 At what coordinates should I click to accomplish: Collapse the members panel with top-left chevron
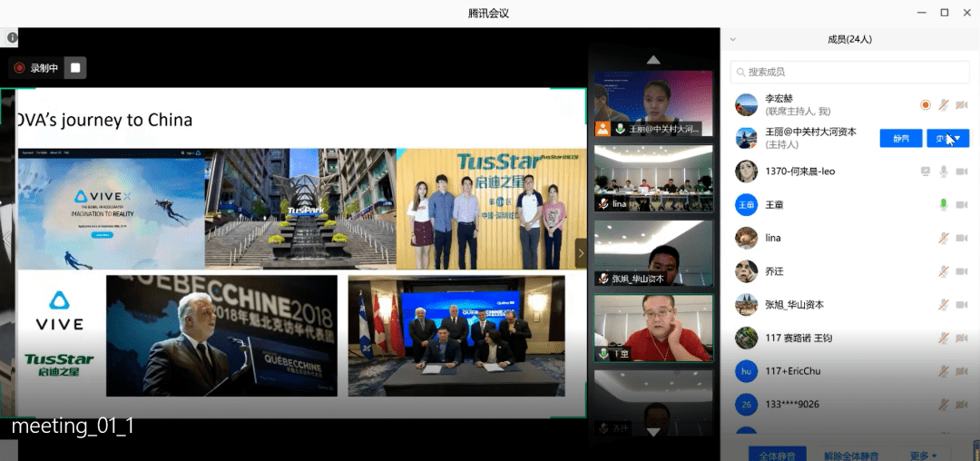(x=733, y=39)
